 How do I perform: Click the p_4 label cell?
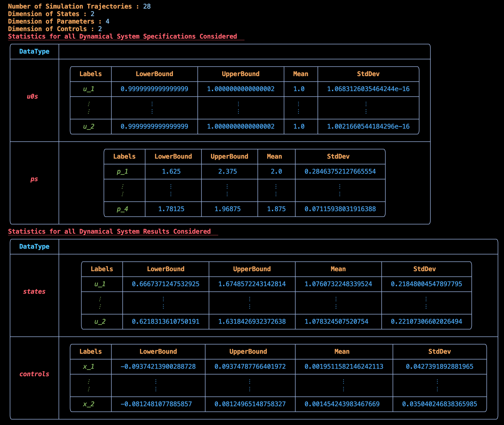pos(123,209)
